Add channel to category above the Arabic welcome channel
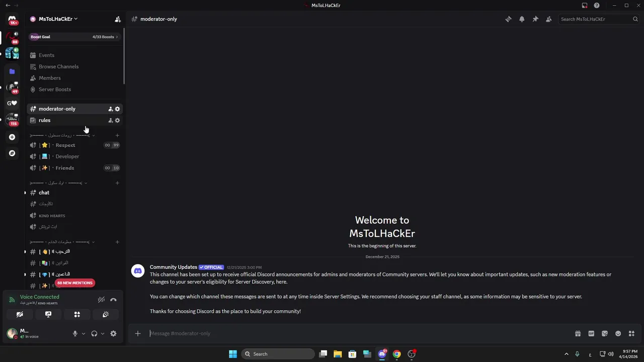The height and width of the screenshot is (362, 644). click(x=117, y=242)
